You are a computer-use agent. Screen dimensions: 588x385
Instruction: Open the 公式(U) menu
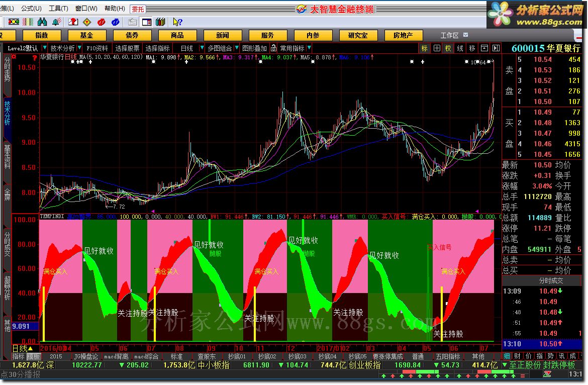tap(31, 8)
